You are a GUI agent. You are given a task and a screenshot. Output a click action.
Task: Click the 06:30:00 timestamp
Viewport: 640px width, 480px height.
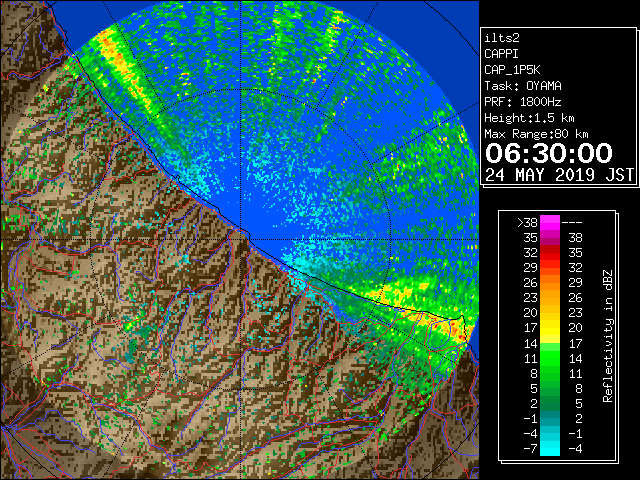(x=549, y=153)
